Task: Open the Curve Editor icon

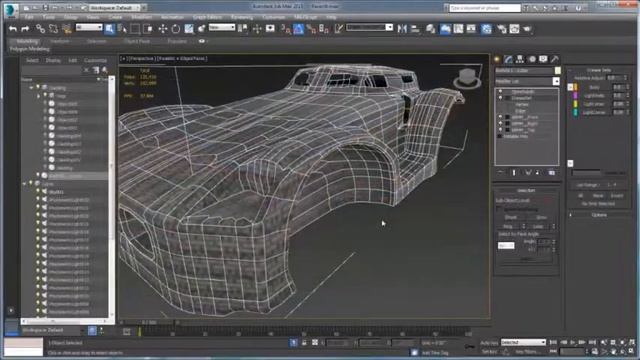Action: [x=458, y=29]
